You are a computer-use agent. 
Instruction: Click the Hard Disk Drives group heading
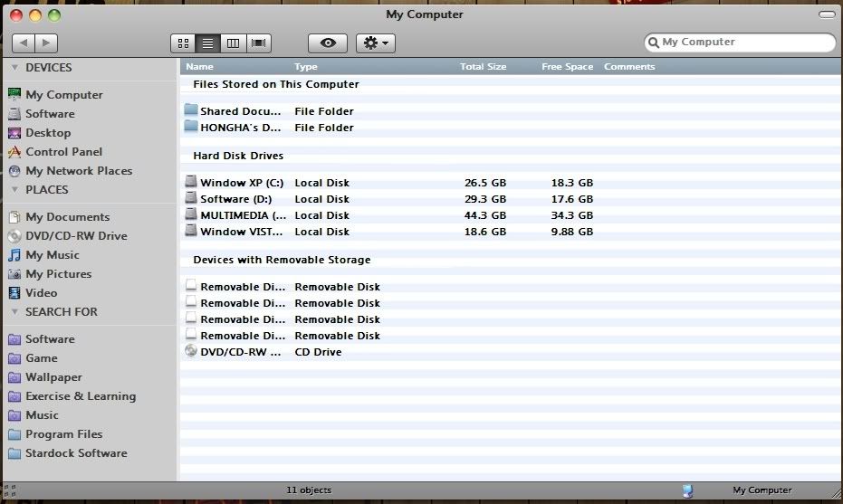(238, 156)
